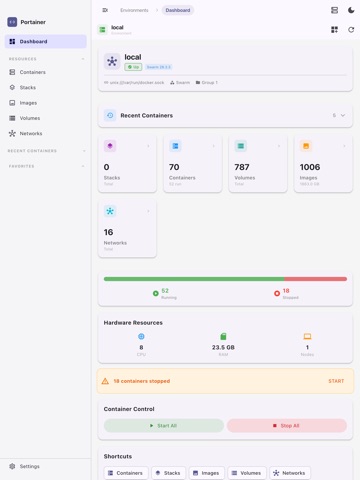Screen dimensions: 360x480
Task: Click the Swarm cluster icon in the local card
Action: pyautogui.click(x=112, y=61)
